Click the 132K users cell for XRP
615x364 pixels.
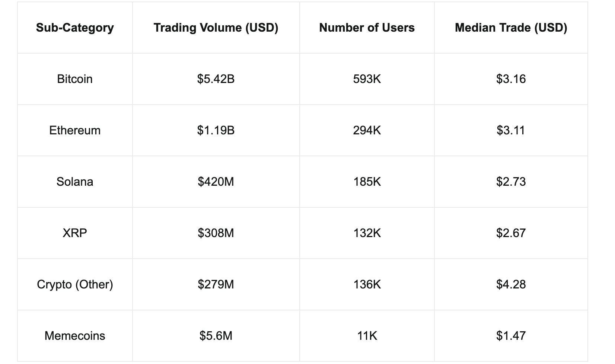[367, 233]
